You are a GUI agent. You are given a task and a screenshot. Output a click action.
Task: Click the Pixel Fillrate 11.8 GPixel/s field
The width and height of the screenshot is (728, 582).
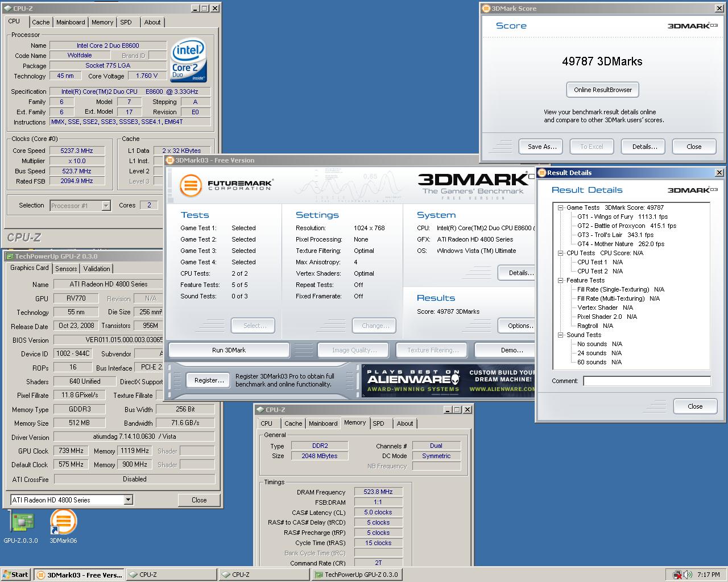coord(80,395)
